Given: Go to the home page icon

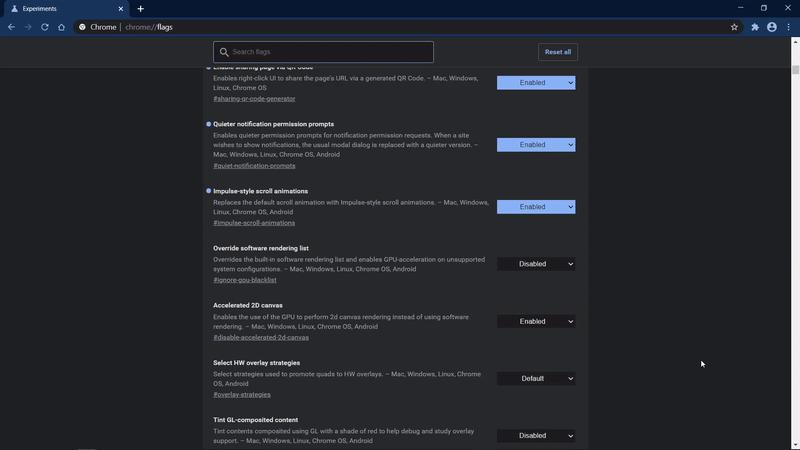Looking at the screenshot, I should point(62,27).
